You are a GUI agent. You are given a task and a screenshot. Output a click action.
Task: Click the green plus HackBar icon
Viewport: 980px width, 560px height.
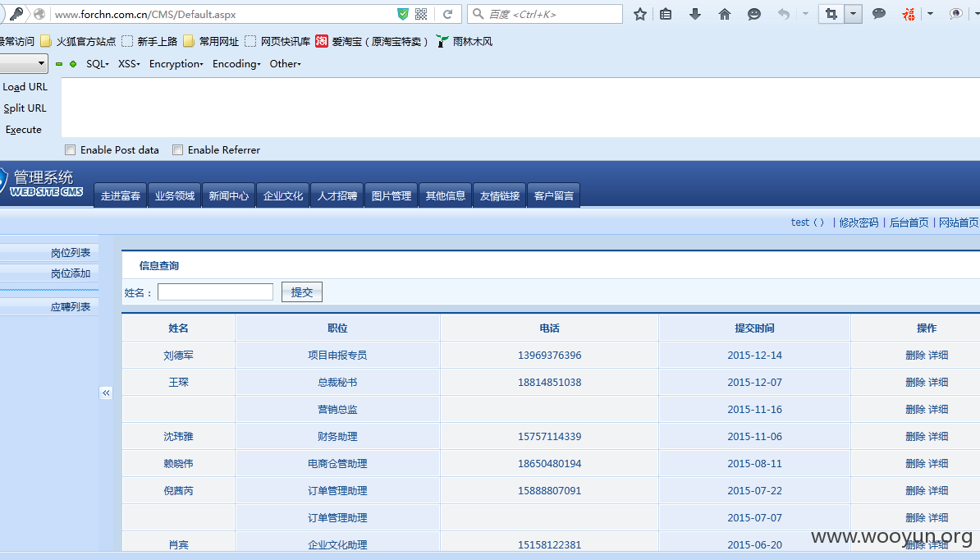[x=73, y=64]
